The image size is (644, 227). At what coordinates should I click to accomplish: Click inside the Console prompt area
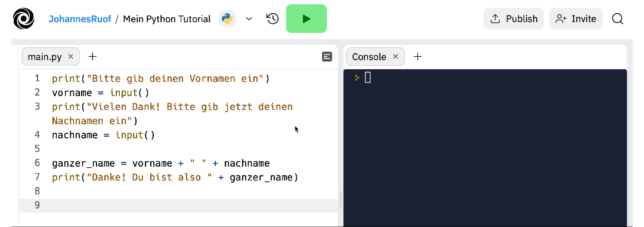[485, 148]
